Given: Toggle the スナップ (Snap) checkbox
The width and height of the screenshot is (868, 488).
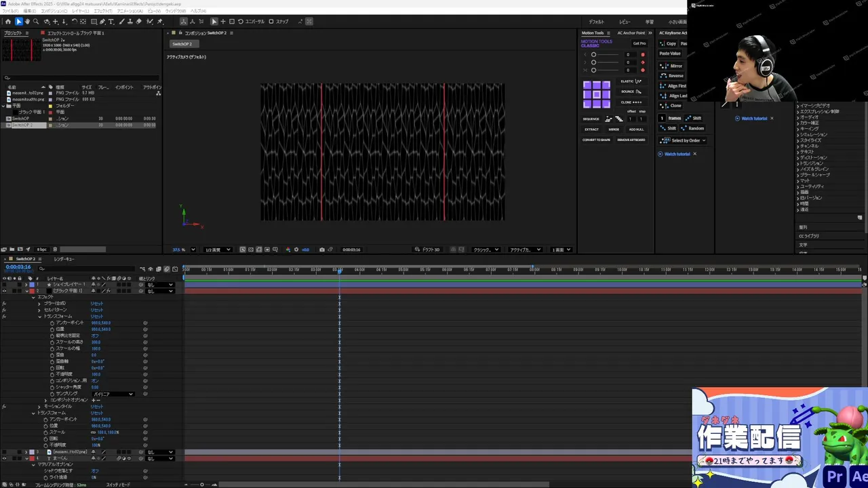Looking at the screenshot, I should point(271,21).
